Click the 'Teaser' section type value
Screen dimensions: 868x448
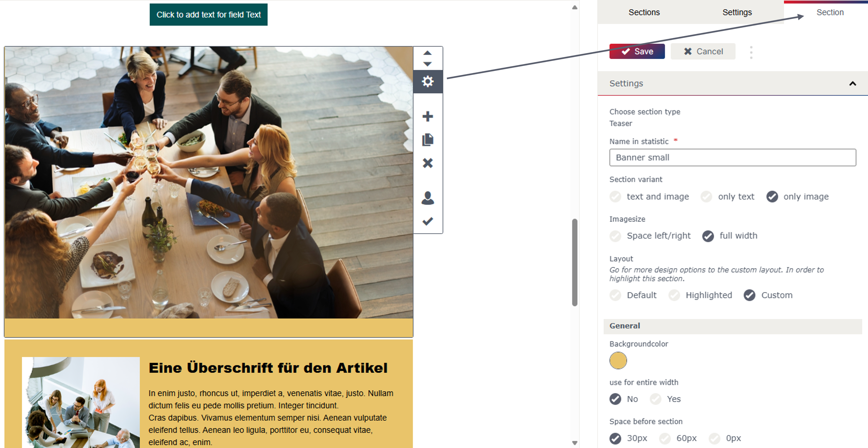(x=620, y=123)
